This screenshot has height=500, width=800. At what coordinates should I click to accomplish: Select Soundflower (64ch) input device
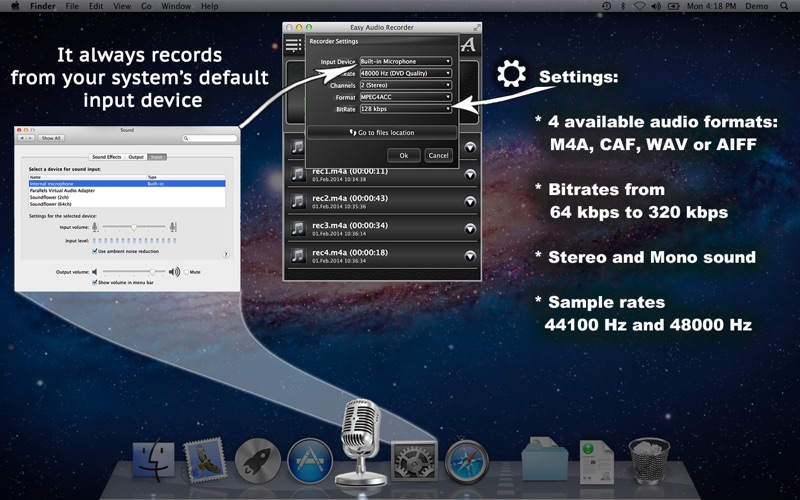point(127,204)
